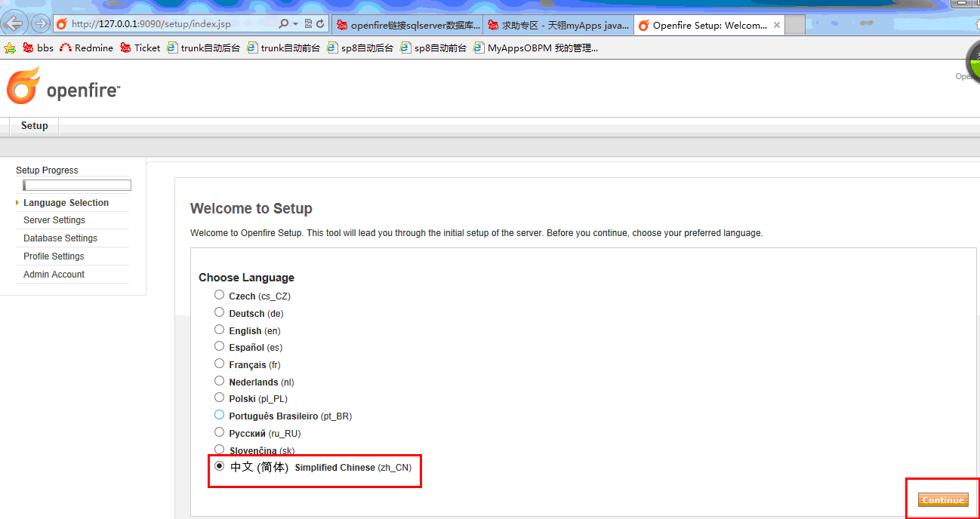The height and width of the screenshot is (519, 980).
Task: Select the Français (fr) radio button
Action: [219, 364]
